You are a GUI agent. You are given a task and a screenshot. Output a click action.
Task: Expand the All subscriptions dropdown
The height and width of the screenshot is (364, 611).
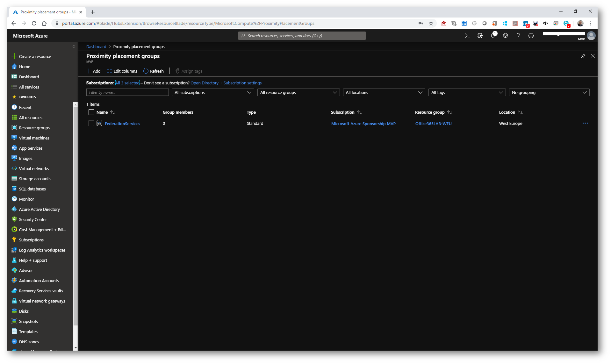point(213,92)
